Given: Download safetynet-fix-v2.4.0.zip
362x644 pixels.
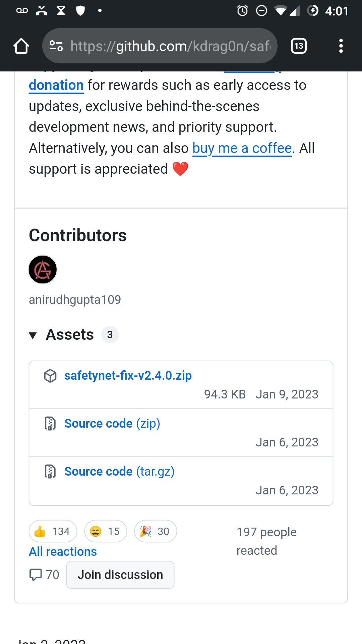Looking at the screenshot, I should click(128, 376).
